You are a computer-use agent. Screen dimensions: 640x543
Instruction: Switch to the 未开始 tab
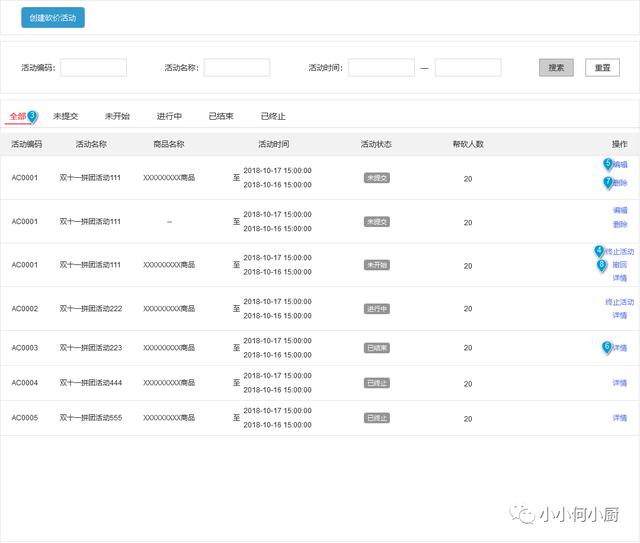[x=117, y=116]
